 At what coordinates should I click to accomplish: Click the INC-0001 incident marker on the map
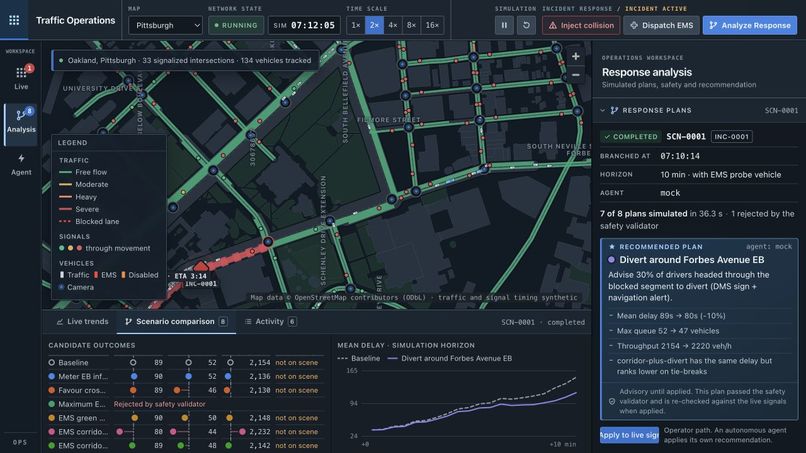[x=201, y=266]
